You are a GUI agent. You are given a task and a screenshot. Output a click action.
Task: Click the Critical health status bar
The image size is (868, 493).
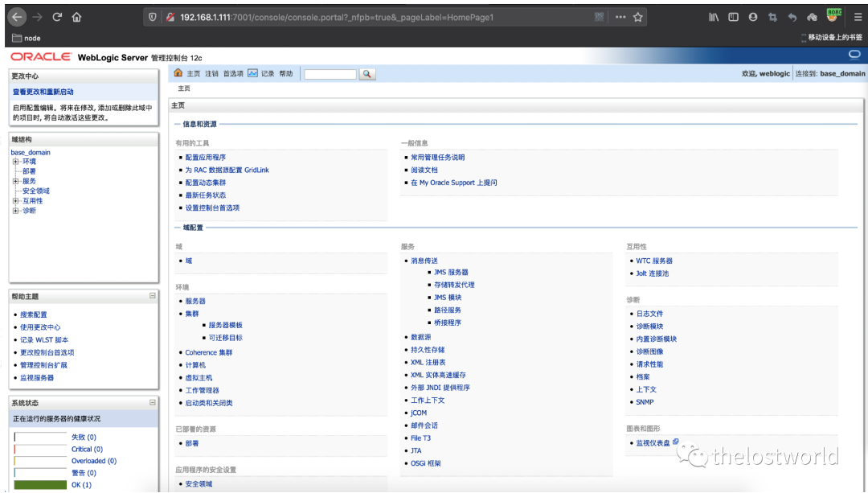[40, 450]
